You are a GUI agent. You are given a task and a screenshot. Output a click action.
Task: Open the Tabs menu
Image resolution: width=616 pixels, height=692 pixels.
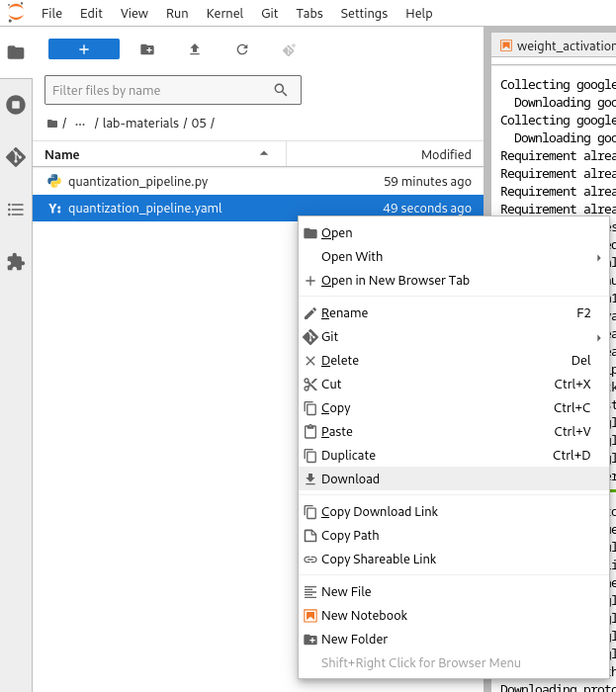(x=309, y=13)
